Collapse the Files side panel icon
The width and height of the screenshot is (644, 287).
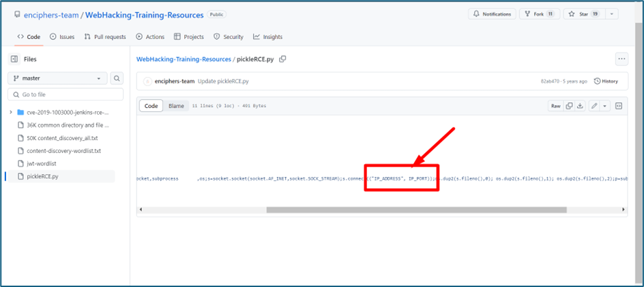[14, 59]
